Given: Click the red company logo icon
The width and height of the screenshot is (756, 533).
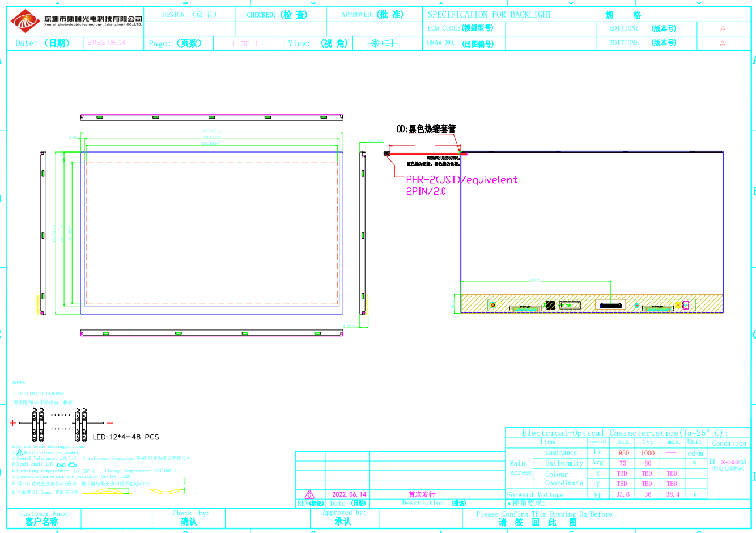Looking at the screenshot, I should [25, 22].
